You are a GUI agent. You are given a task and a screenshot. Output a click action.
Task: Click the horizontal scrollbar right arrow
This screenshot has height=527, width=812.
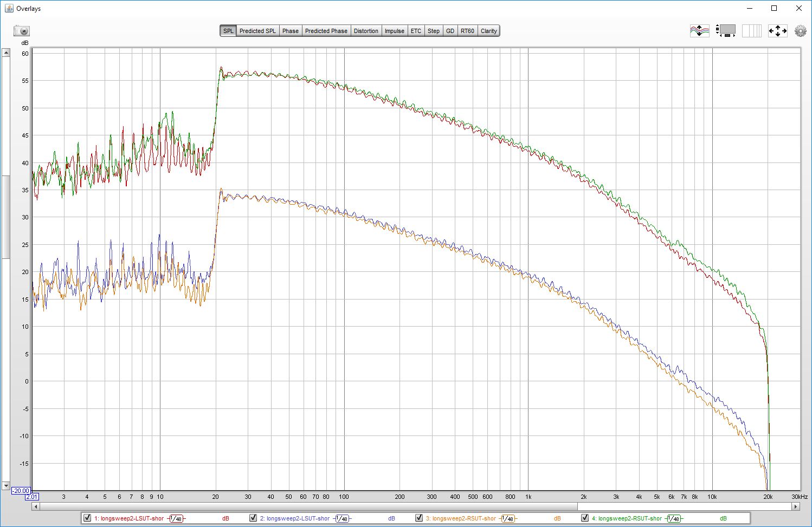[x=796, y=506]
